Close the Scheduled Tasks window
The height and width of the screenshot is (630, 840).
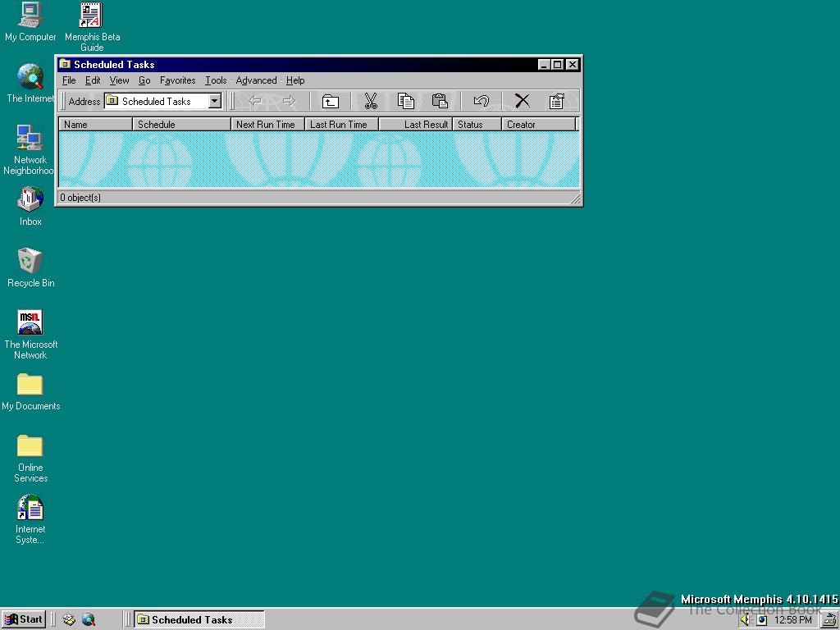(572, 64)
